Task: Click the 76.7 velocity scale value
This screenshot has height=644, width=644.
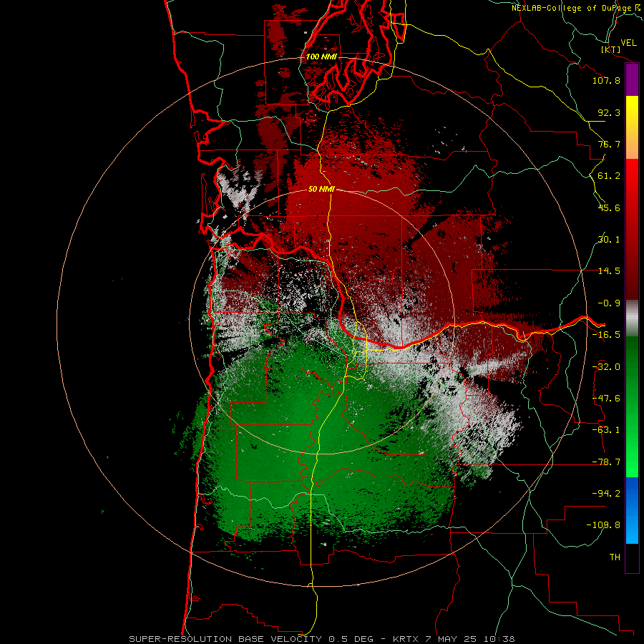Action: click(609, 144)
